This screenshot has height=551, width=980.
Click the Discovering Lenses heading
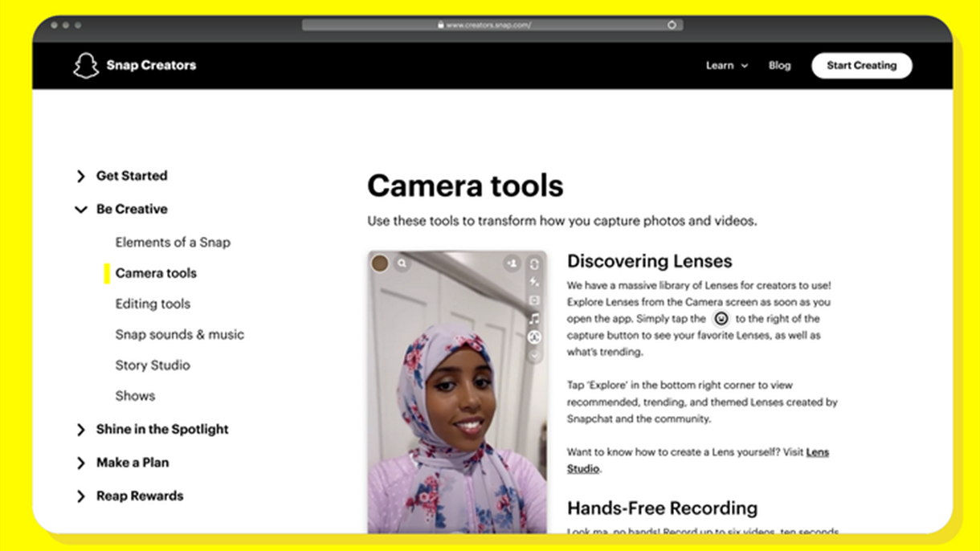tap(649, 261)
